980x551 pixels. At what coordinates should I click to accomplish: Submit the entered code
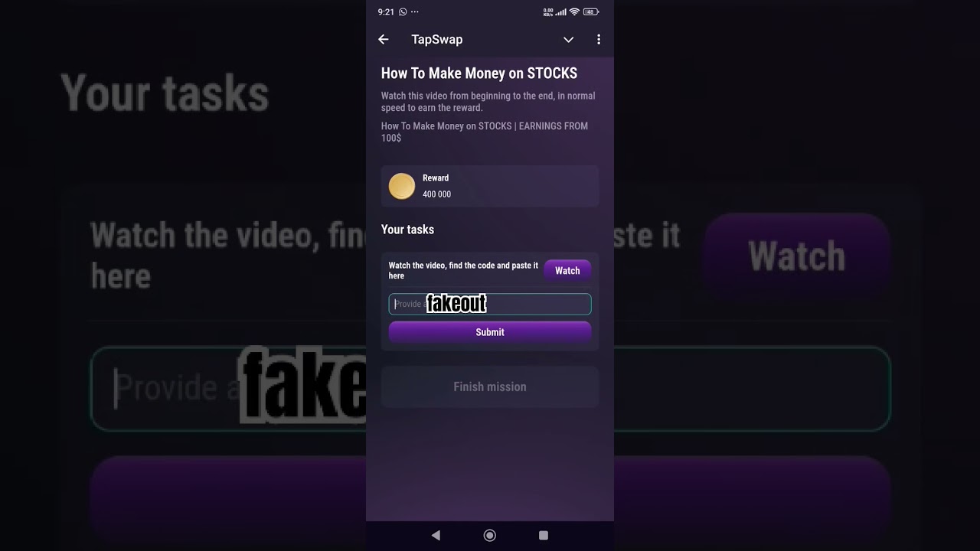490,332
